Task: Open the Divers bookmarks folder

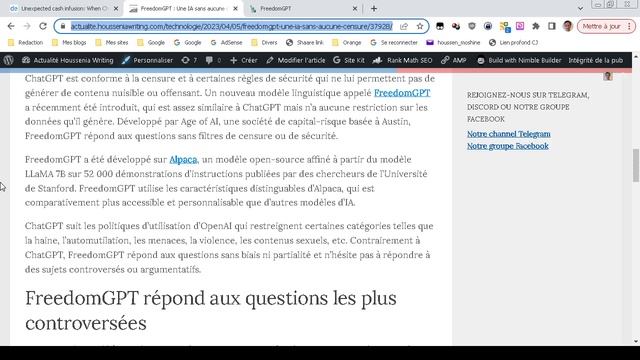Action: coord(264,42)
